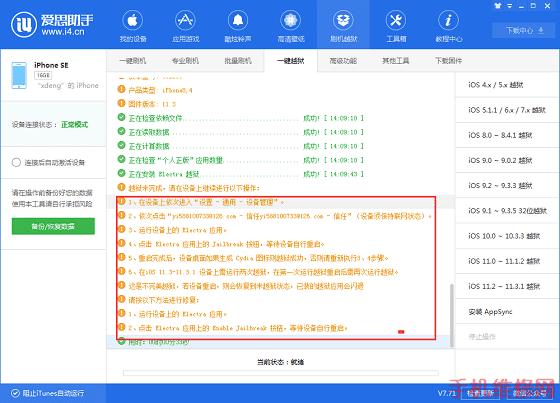Viewport: 560px width, 403px height.
Task: Choose iOS 9.2 - 9.3.3 越狱 option
Action: [508, 185]
